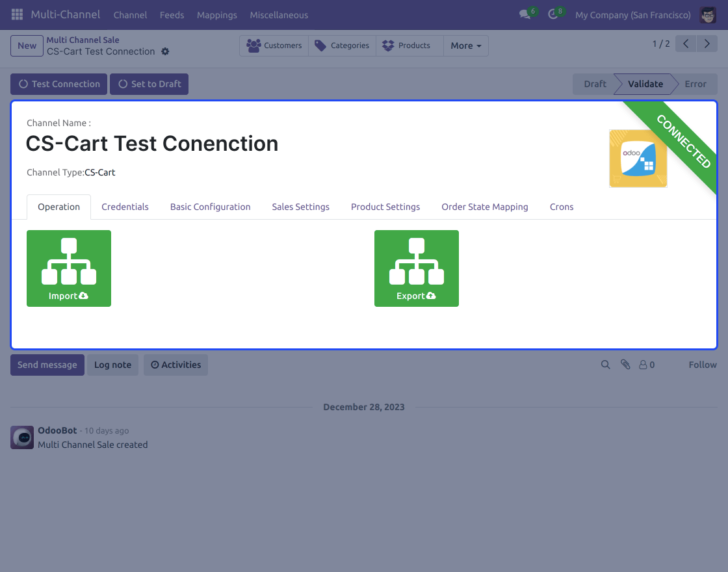The image size is (728, 572).
Task: Open the Channel menu
Action: click(x=130, y=15)
